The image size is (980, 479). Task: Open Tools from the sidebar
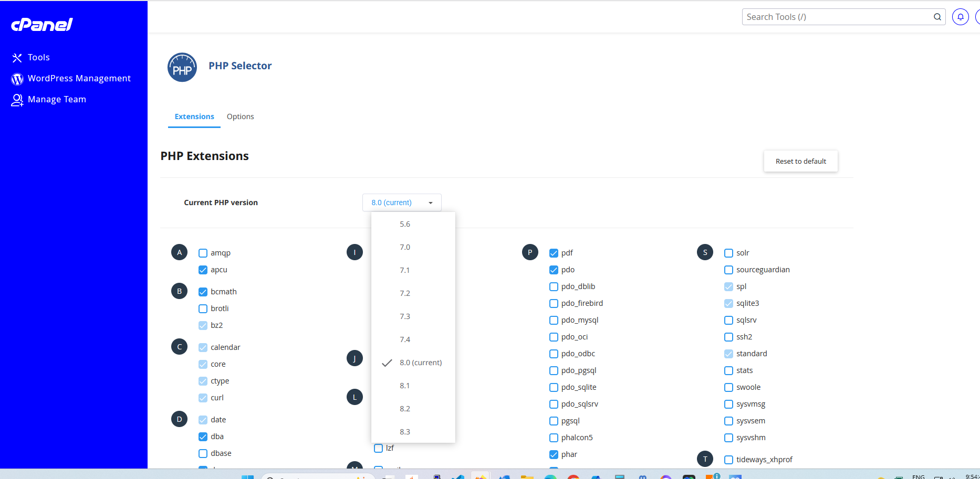38,58
